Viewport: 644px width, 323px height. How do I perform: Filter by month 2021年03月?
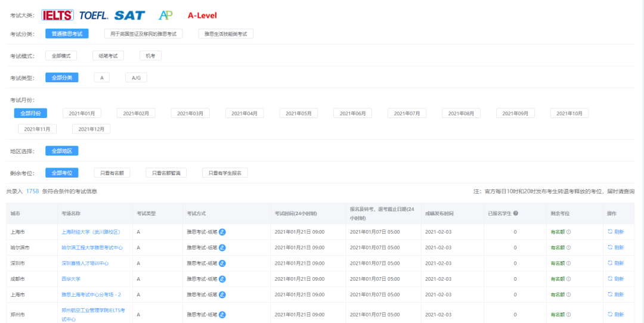coord(190,113)
